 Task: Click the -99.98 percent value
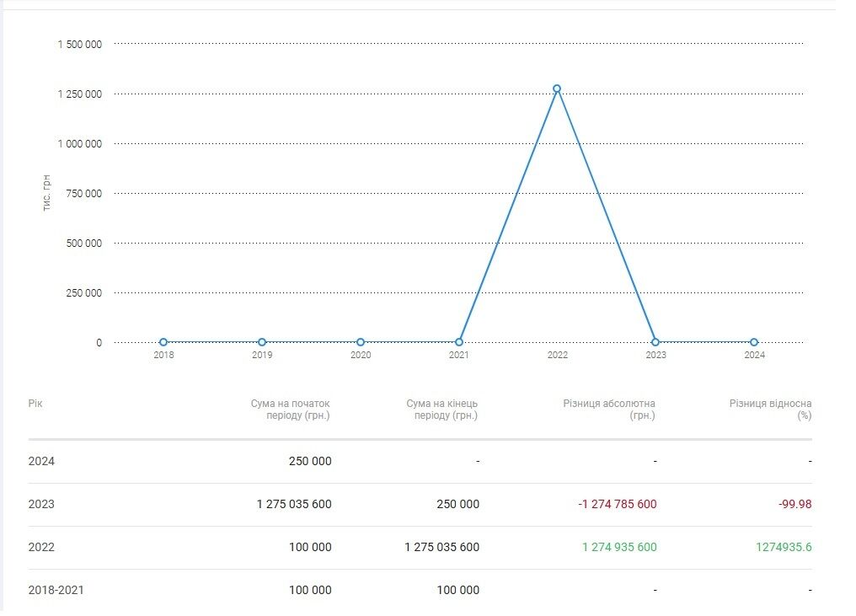[794, 504]
